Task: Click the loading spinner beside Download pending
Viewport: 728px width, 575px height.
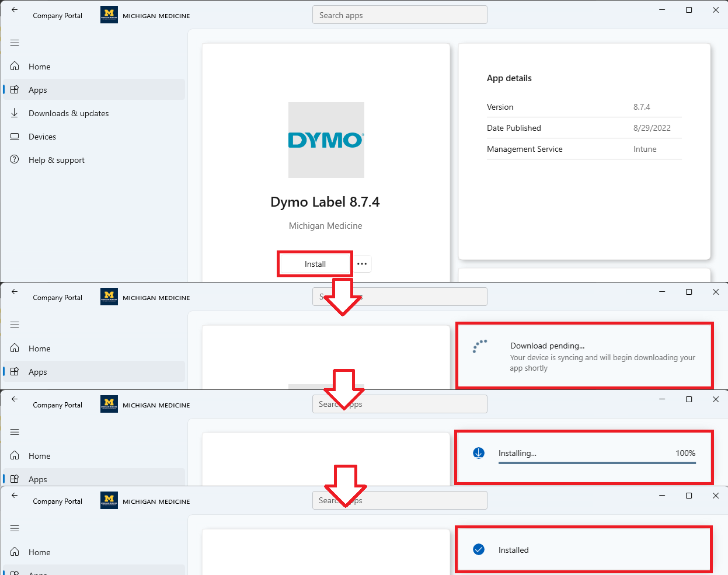Action: 480,347
